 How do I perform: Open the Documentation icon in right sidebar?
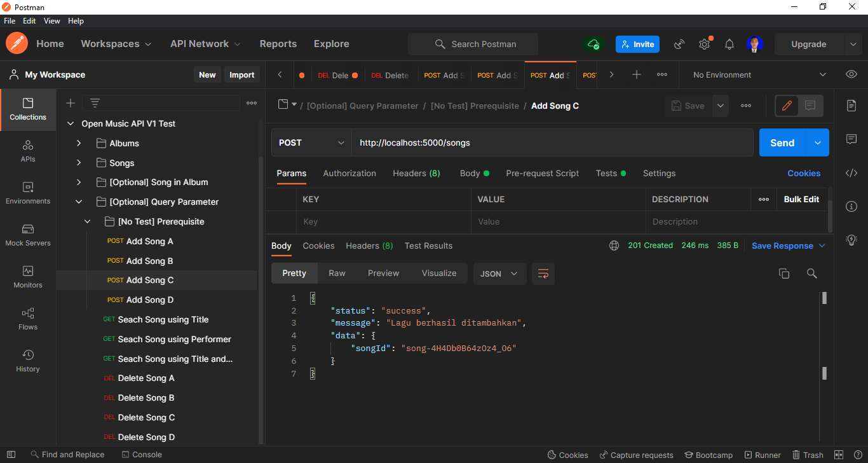851,106
